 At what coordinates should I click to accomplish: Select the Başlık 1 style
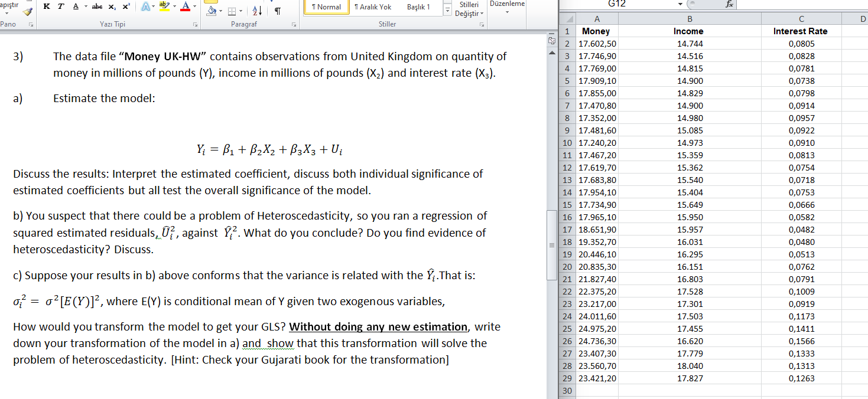[418, 7]
